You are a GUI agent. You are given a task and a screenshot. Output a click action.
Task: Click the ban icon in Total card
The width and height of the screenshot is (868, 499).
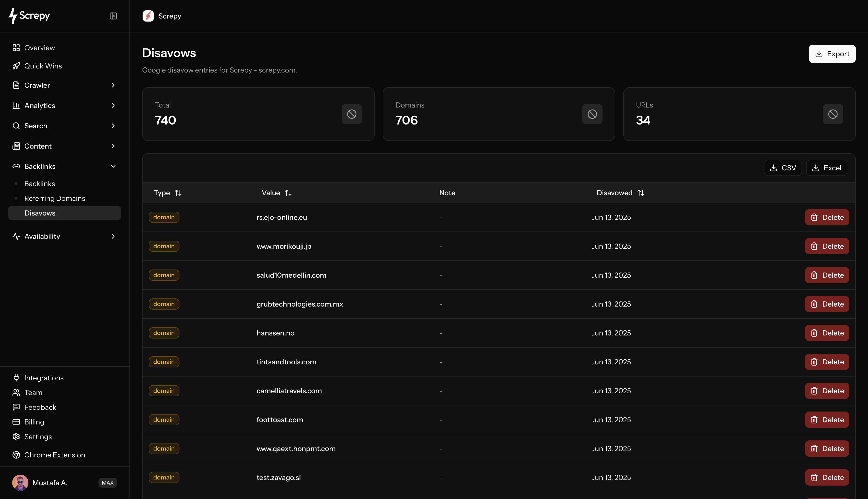[x=352, y=114]
